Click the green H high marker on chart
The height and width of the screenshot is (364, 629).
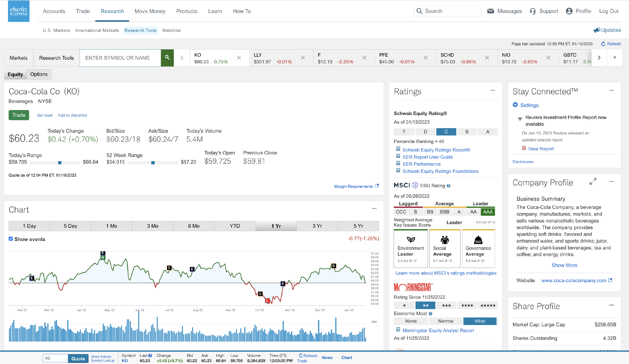point(103,257)
